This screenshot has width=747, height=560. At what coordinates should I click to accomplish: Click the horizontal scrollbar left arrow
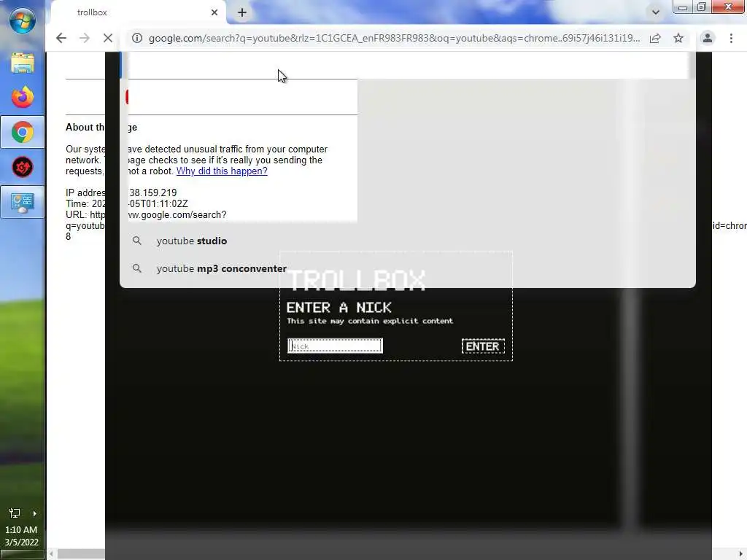pos(51,554)
